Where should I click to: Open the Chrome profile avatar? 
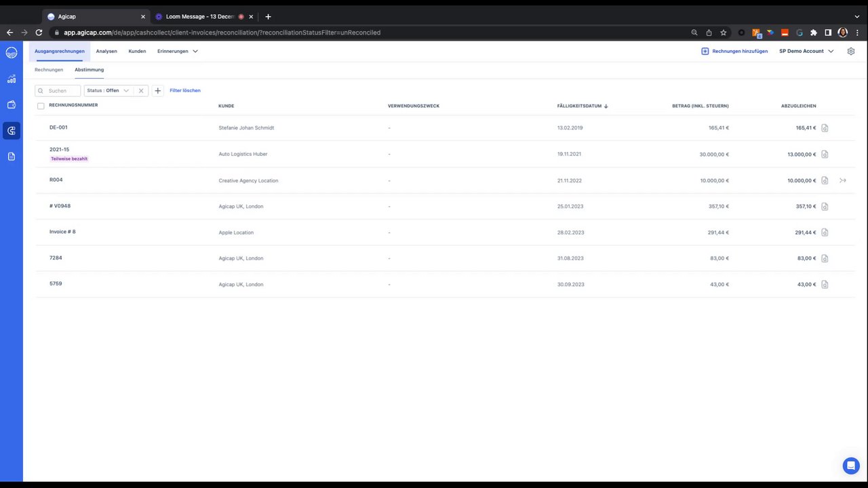click(843, 33)
